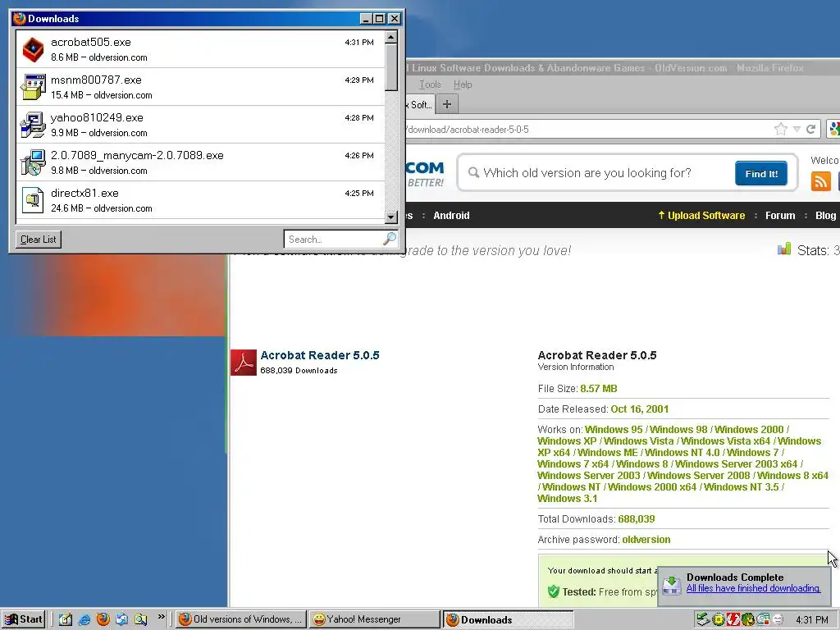Select the Firefox tab ending in Soft...
The width and height of the screenshot is (840, 630).
tap(421, 104)
